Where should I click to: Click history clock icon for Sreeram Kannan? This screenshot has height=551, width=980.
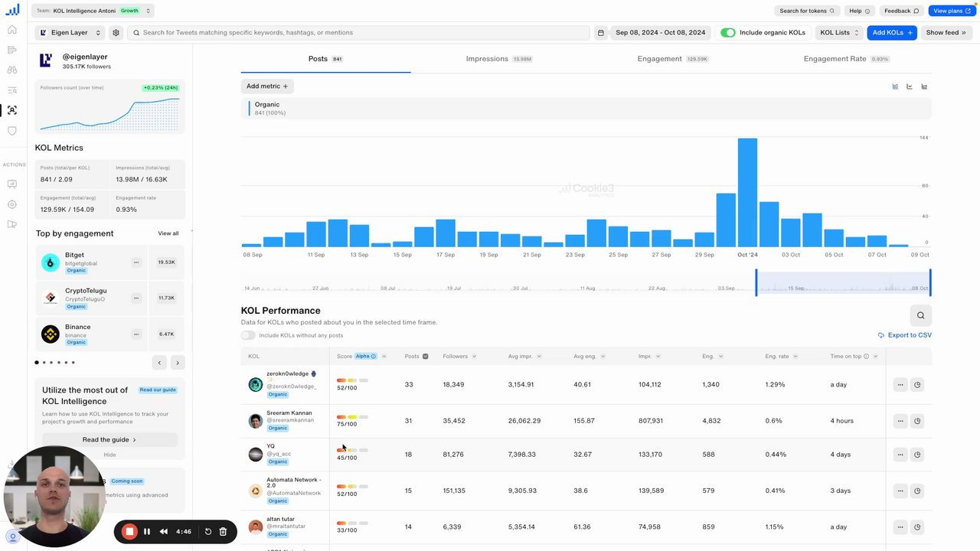917,421
